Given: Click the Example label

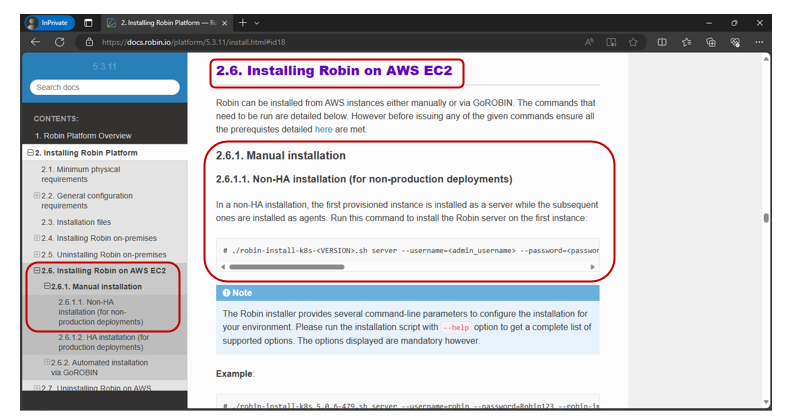Looking at the screenshot, I should pyautogui.click(x=234, y=374).
